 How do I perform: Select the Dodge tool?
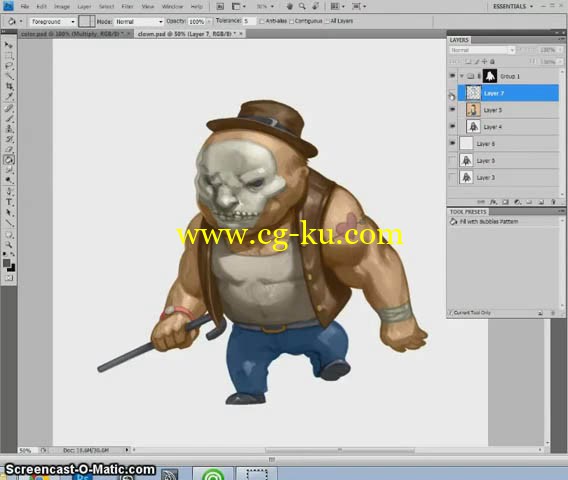8,180
